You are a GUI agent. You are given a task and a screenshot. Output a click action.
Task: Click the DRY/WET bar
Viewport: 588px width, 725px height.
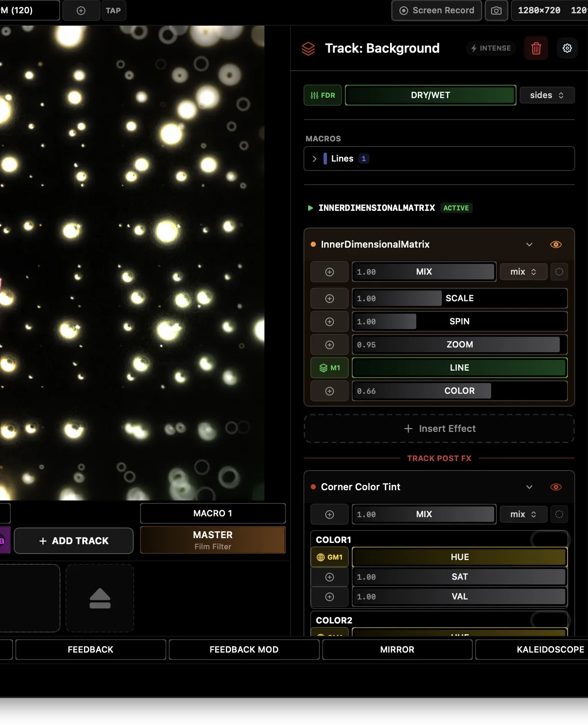coord(430,95)
